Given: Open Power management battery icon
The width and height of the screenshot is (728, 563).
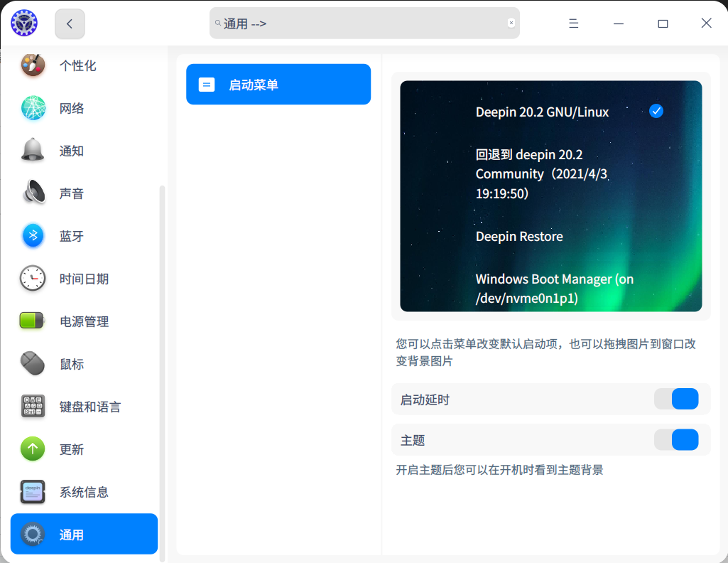Looking at the screenshot, I should coord(32,321).
